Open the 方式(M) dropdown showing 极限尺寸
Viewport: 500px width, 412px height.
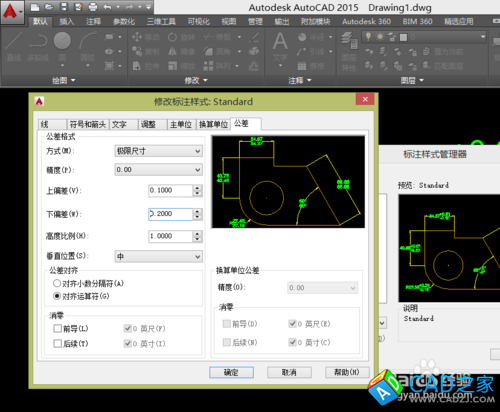(x=158, y=151)
